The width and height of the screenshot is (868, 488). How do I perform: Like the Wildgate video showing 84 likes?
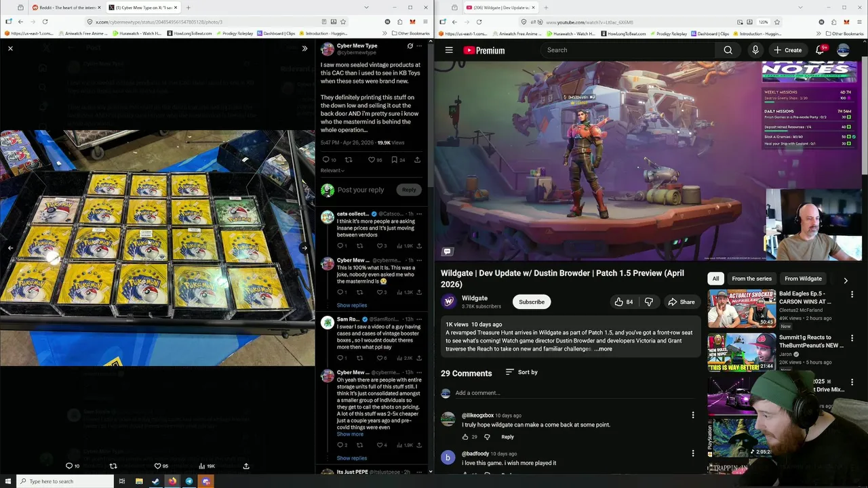click(x=624, y=302)
